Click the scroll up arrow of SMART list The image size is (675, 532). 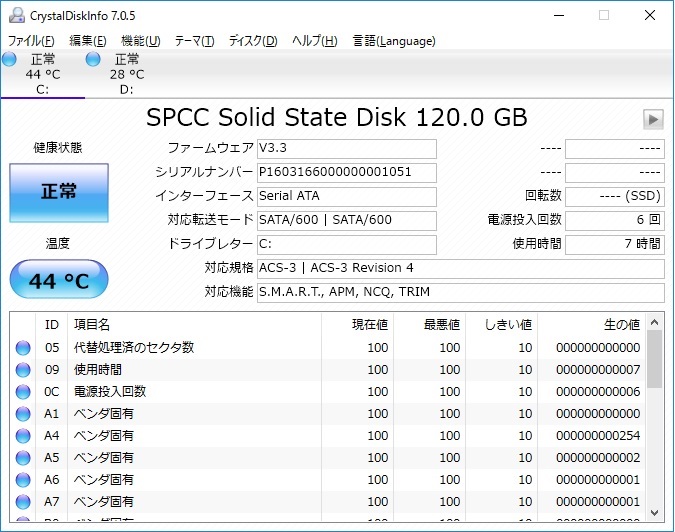(654, 322)
